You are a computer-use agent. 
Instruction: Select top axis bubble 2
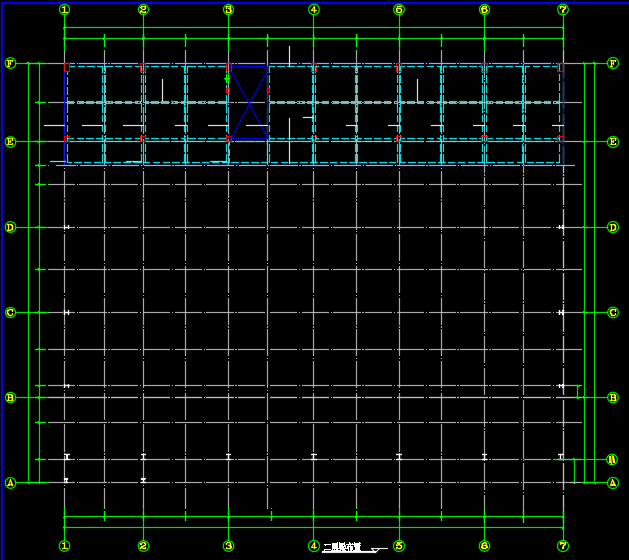(143, 10)
